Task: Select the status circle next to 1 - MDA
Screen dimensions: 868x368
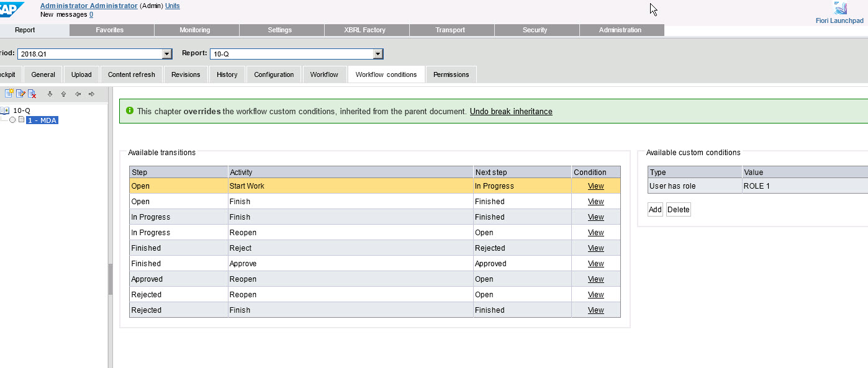Action: [x=12, y=120]
